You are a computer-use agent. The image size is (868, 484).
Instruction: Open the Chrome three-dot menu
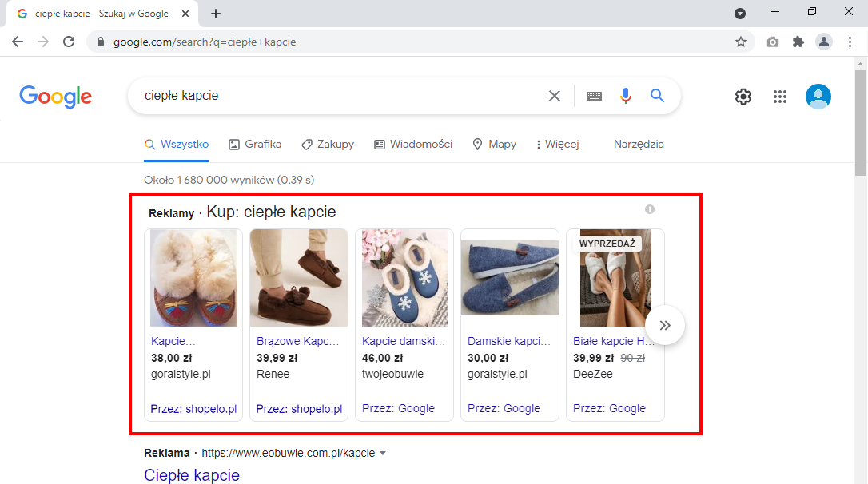pyautogui.click(x=850, y=42)
